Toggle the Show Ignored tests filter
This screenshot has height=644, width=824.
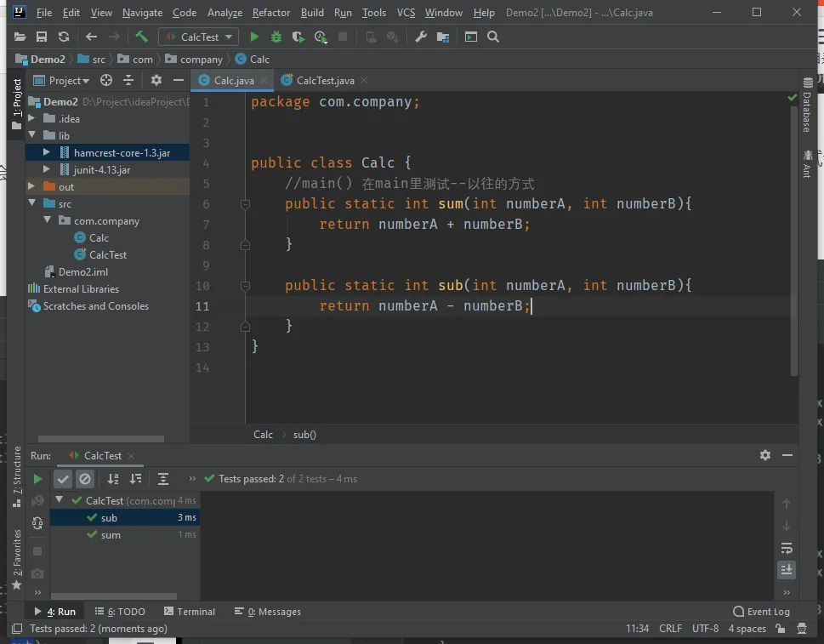(85, 479)
